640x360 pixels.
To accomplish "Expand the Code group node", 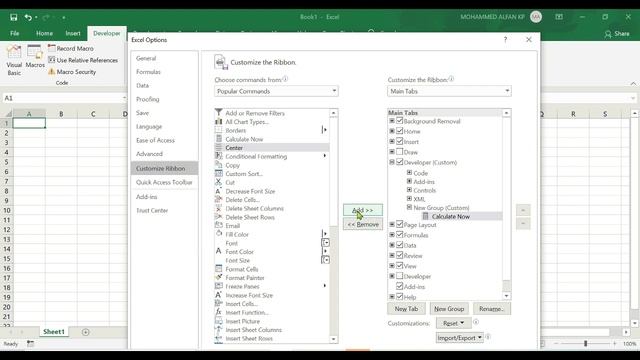I will [x=409, y=173].
